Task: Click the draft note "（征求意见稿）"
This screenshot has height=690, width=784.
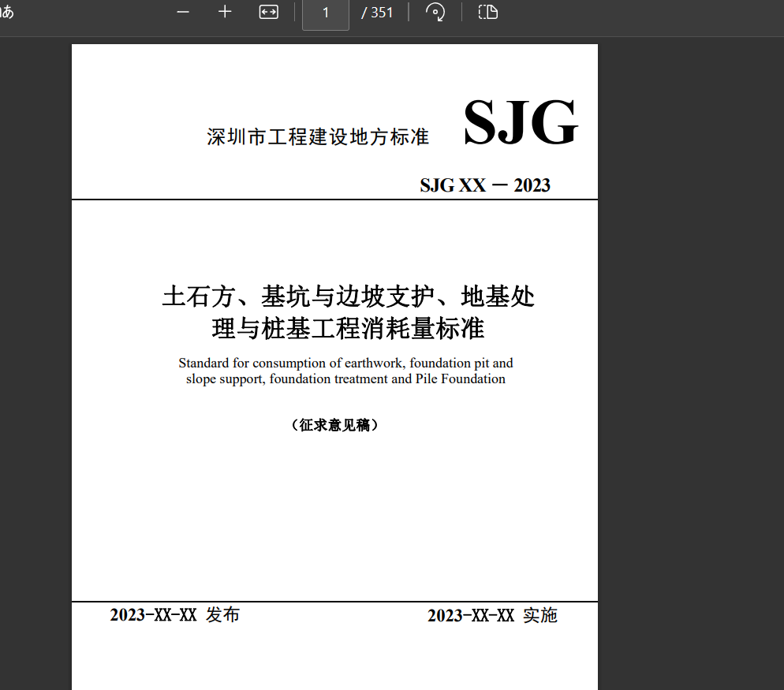Action: point(334,425)
